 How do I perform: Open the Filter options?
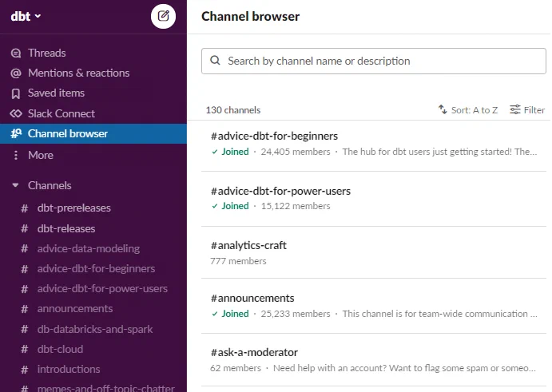pyautogui.click(x=527, y=110)
